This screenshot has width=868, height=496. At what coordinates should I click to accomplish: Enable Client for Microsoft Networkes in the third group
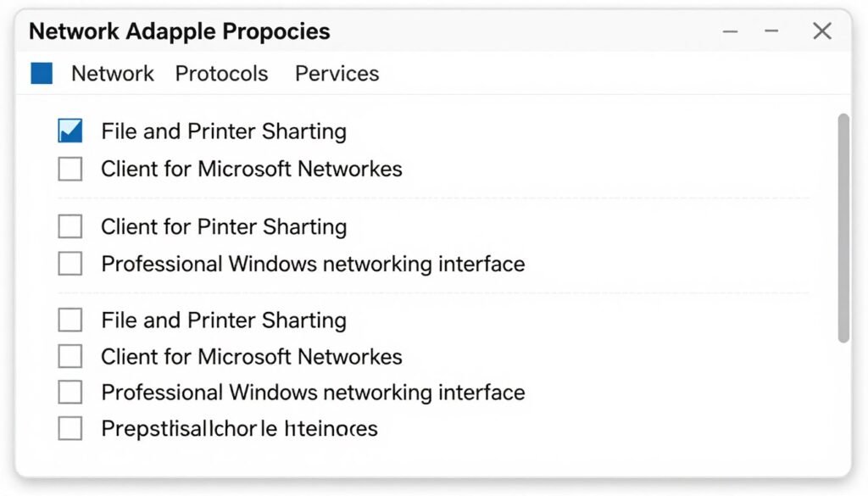pyautogui.click(x=70, y=356)
